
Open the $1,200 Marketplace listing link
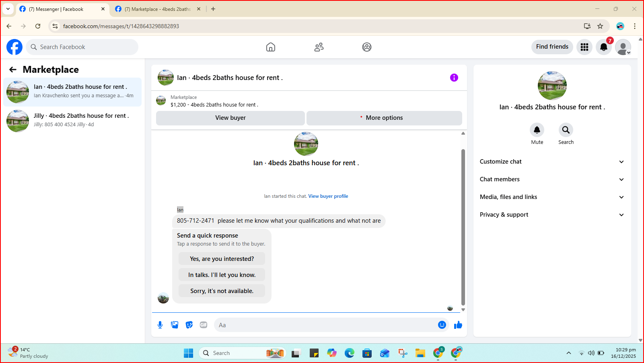click(214, 105)
